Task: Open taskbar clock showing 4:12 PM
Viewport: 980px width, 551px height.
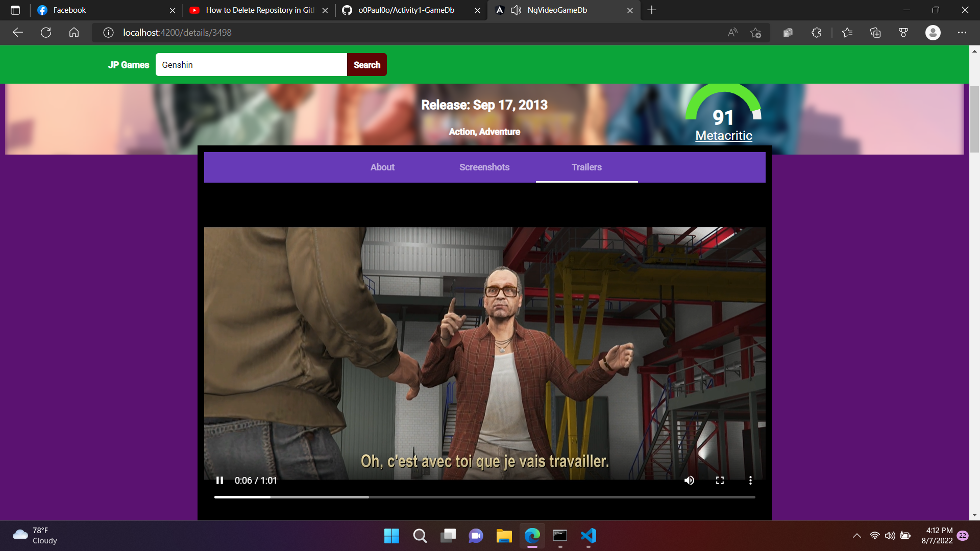Action: click(x=937, y=536)
